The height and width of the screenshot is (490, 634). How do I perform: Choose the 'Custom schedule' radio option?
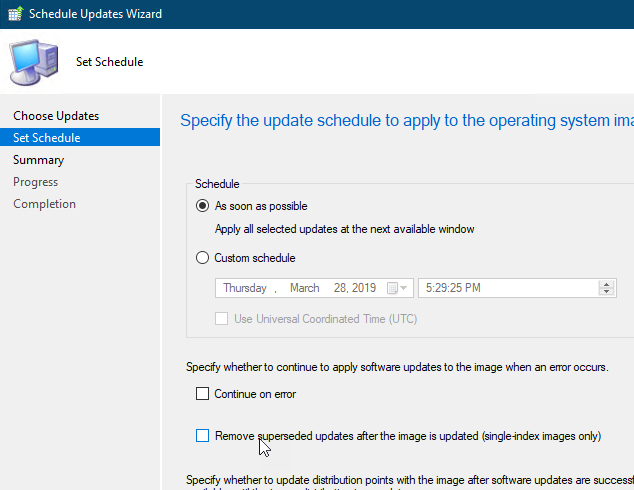(203, 258)
